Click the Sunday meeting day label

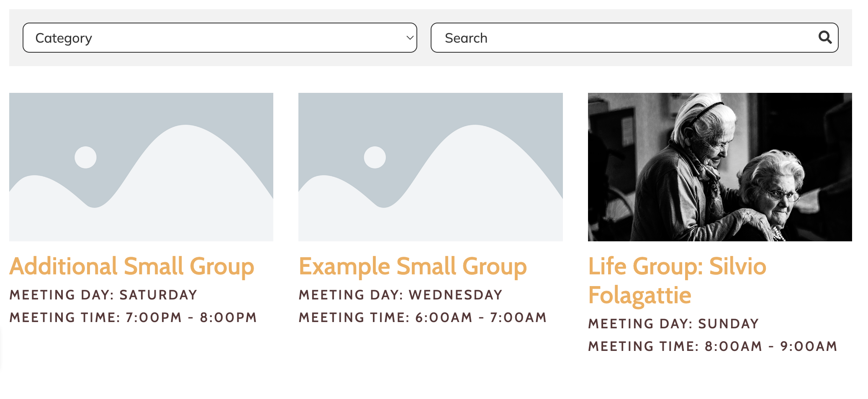[673, 323]
